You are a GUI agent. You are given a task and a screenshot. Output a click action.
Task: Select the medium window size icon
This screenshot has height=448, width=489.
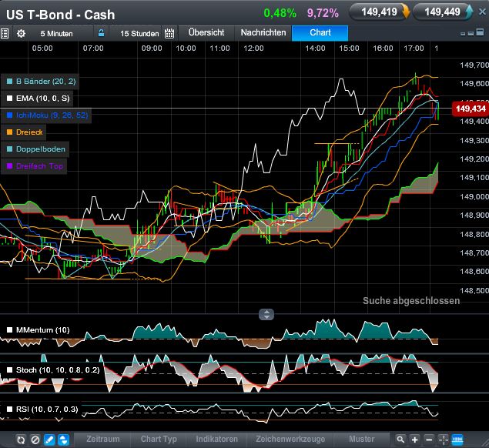[x=471, y=33]
